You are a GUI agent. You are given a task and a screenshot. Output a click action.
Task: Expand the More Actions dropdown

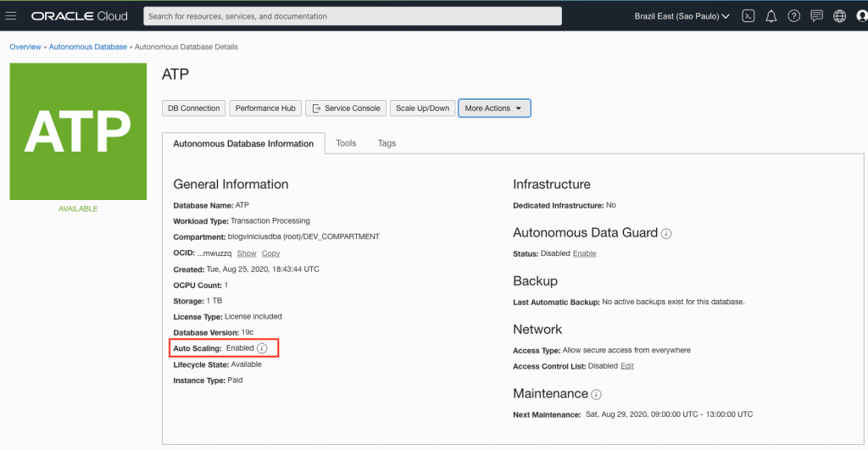click(x=494, y=108)
